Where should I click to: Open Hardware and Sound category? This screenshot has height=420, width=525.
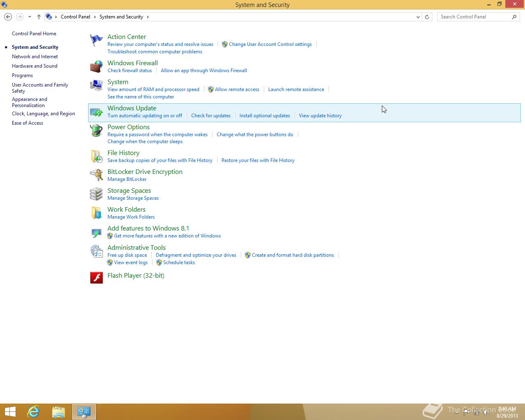coord(34,66)
